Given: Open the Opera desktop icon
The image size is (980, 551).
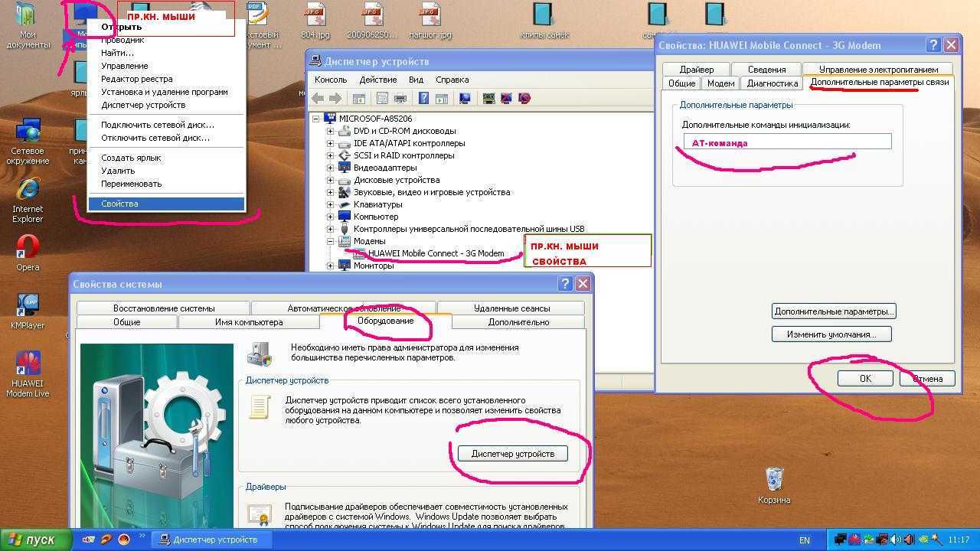Looking at the screenshot, I should click(x=28, y=253).
